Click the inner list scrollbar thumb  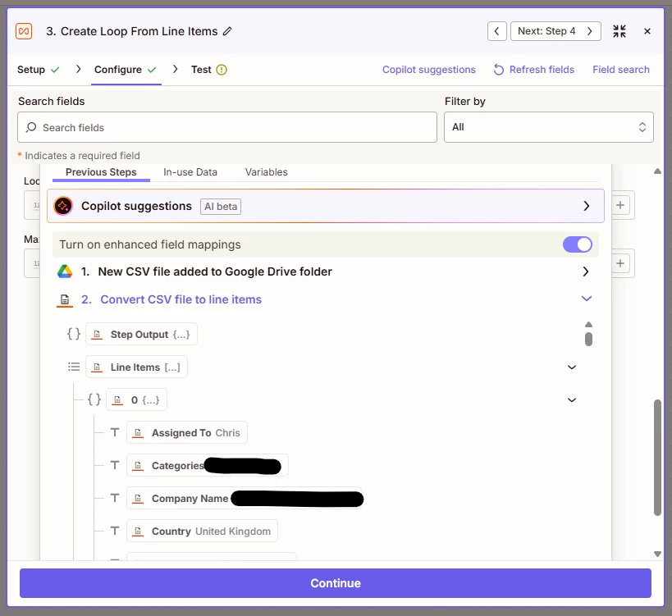coord(588,339)
